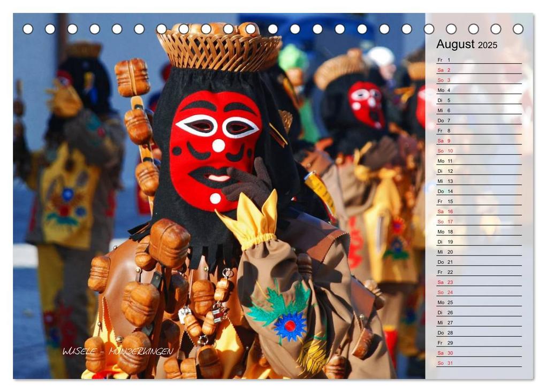Image resolution: width=546 pixels, height=392 pixels.
Task: Select the 'Sa 23' date row
Action: click(479, 282)
